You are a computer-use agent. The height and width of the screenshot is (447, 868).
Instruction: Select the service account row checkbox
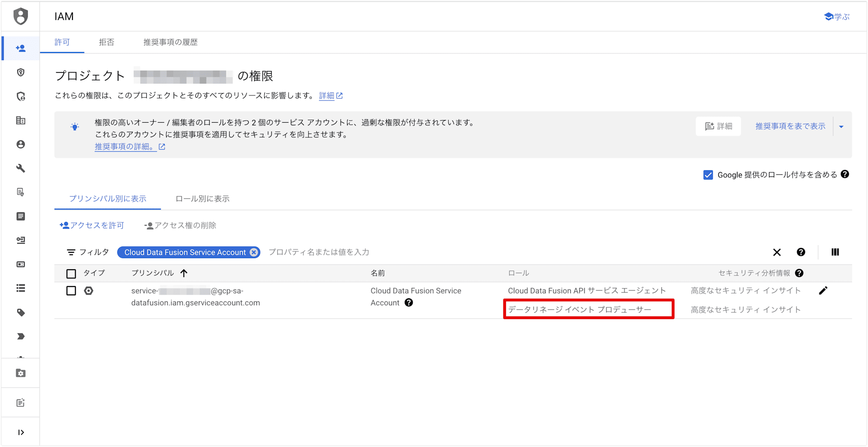71,291
